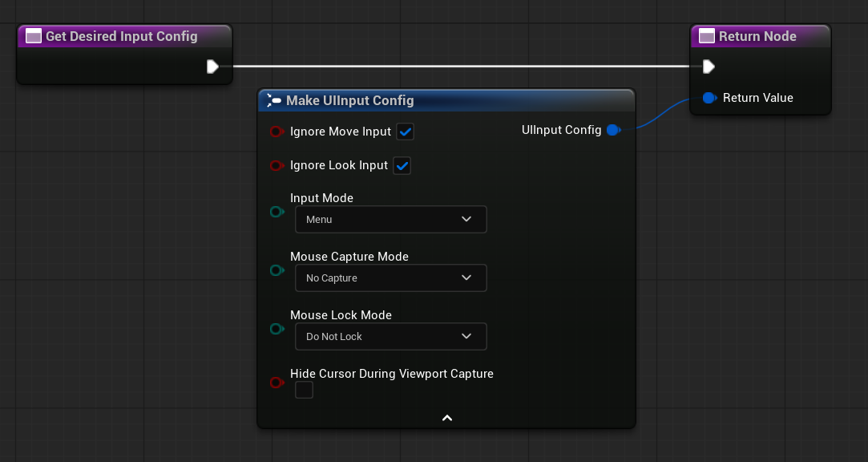Uncheck the Ignore Move Input checkbox

click(x=406, y=132)
